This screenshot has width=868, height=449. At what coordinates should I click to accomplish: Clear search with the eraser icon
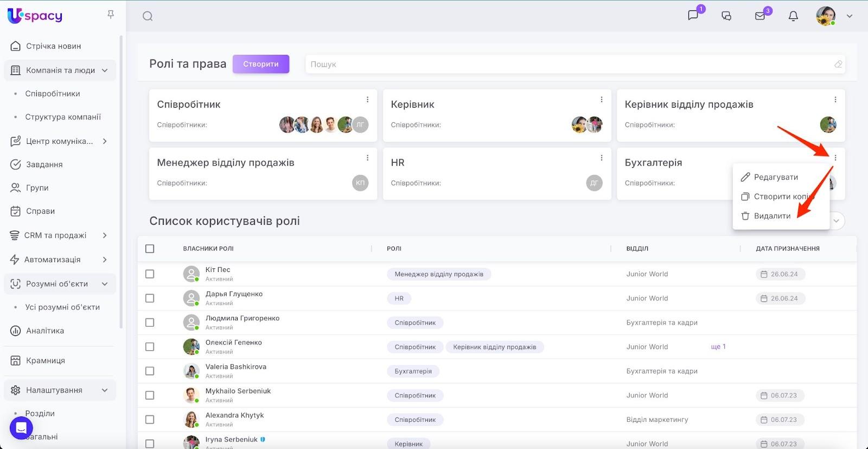point(838,64)
